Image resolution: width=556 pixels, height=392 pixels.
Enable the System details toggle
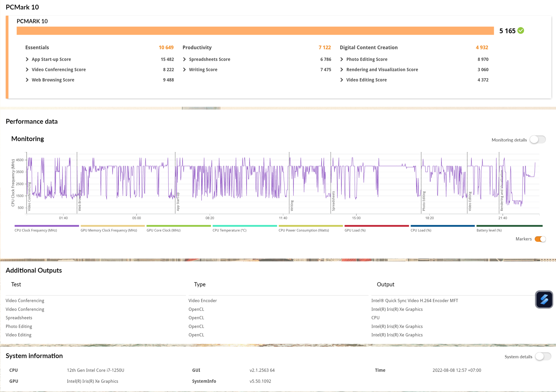[x=543, y=356]
